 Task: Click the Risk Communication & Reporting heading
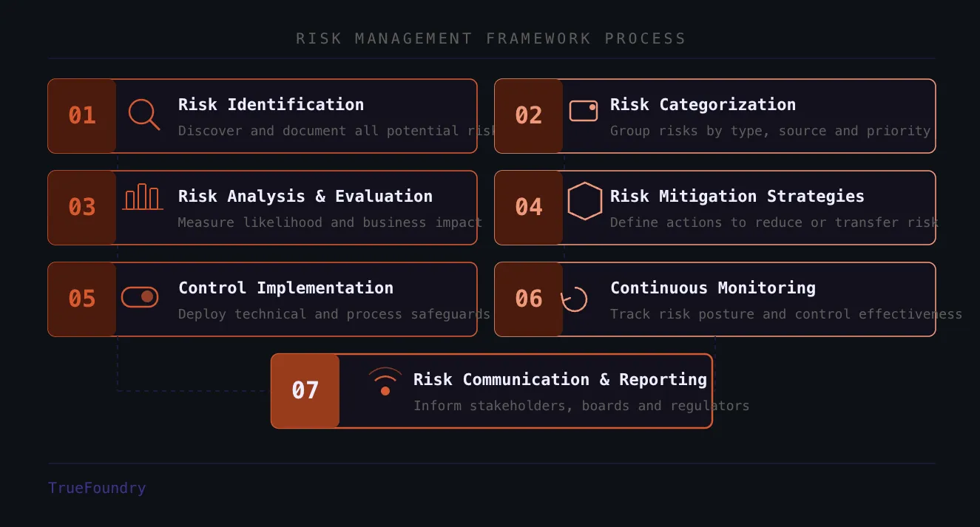point(561,380)
